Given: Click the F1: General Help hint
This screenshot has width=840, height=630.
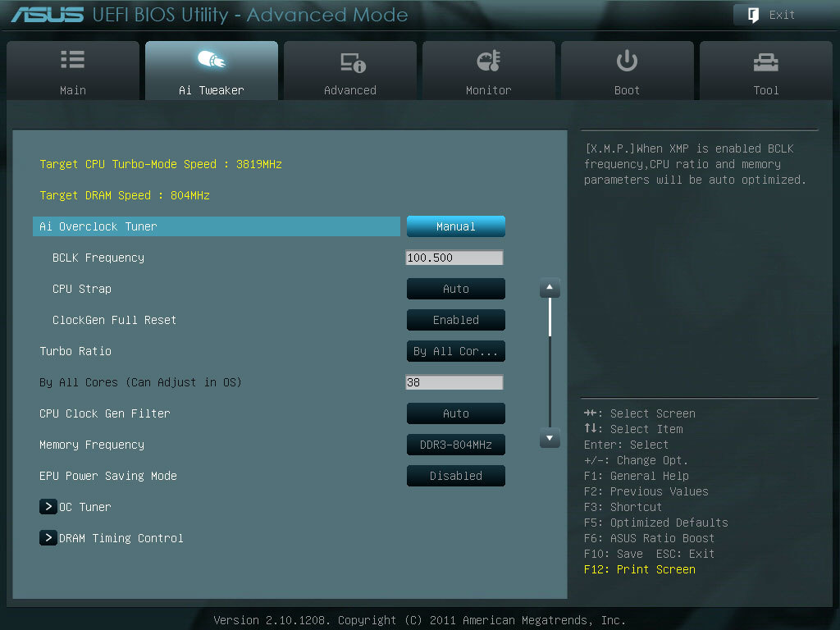Looking at the screenshot, I should [637, 476].
